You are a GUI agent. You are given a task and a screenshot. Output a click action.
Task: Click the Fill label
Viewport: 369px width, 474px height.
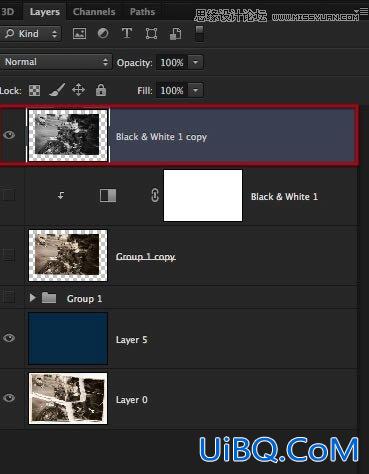click(x=144, y=90)
